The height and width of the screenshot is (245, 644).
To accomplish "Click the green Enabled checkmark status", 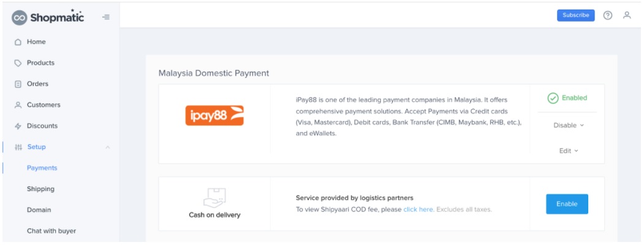I will [567, 98].
